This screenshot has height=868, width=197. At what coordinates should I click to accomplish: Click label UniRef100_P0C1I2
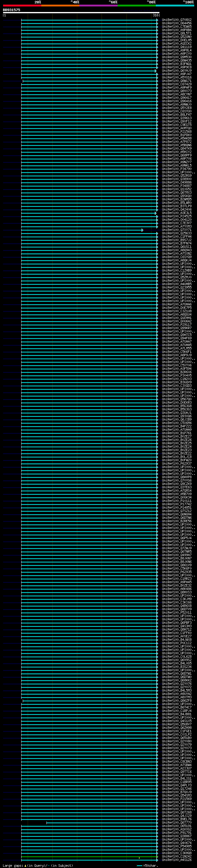[177, 643]
